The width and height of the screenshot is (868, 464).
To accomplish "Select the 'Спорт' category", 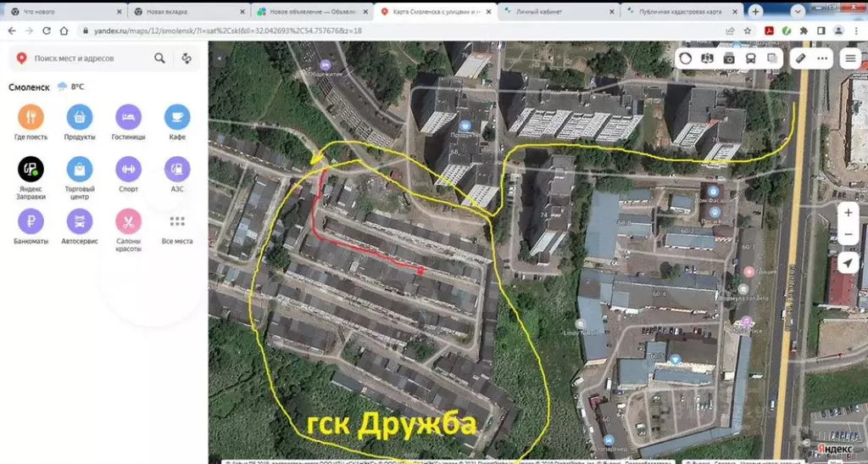I will [x=129, y=175].
